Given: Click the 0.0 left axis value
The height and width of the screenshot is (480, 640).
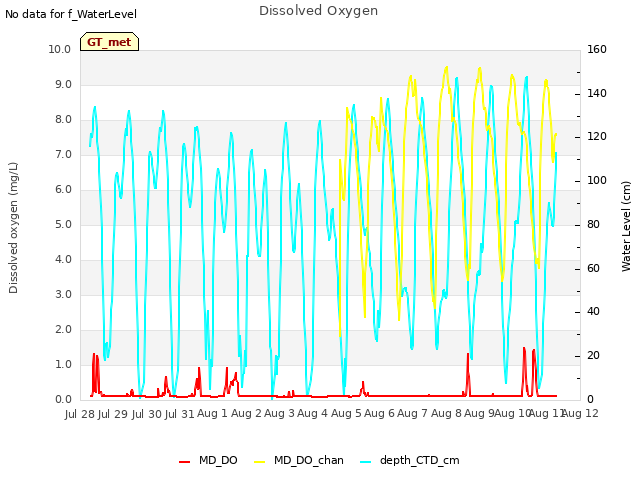Looking at the screenshot, I should 63,400.
